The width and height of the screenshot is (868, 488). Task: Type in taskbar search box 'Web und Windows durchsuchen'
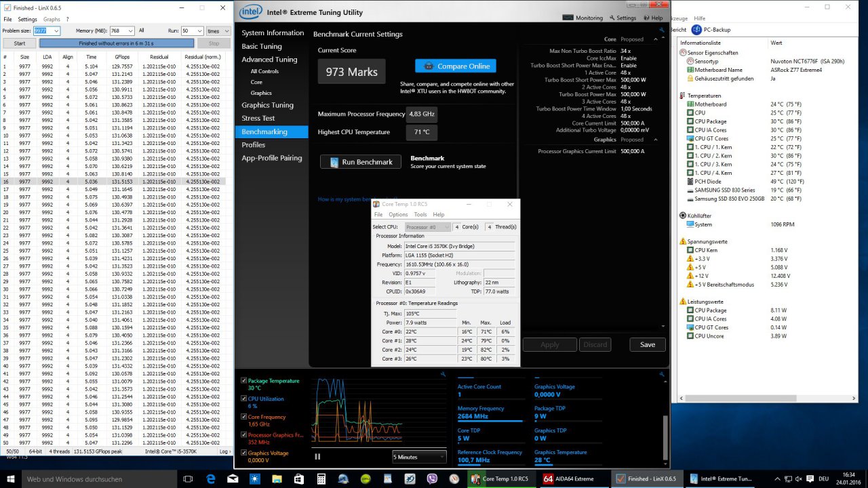tap(100, 479)
